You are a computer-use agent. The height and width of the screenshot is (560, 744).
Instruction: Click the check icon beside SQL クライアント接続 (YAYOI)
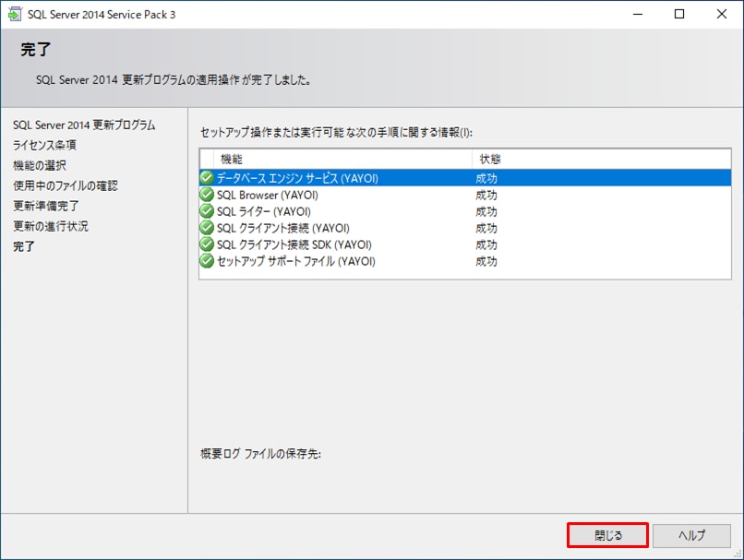[207, 228]
